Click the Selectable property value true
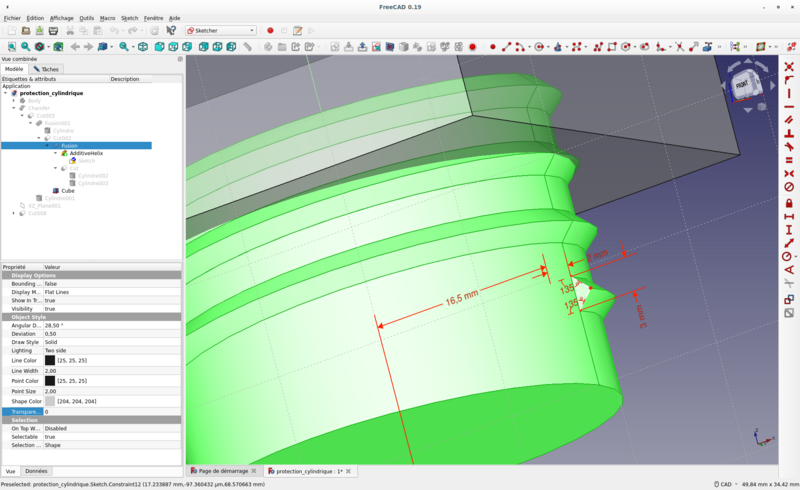 coord(50,437)
